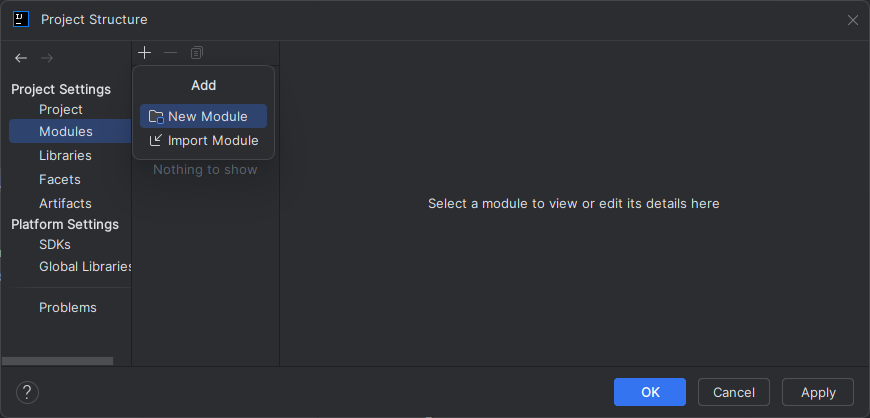870x418 pixels.
Task: Open SDKs under Platform Settings
Action: coord(54,244)
